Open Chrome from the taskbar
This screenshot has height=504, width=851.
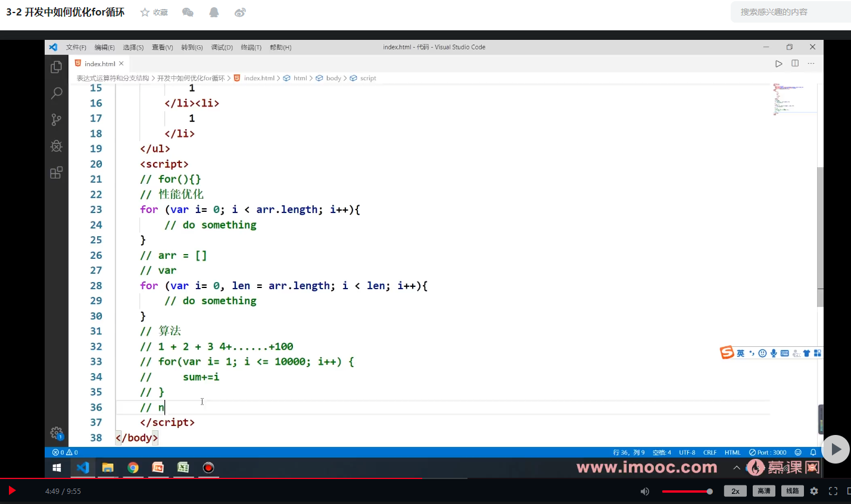(x=133, y=468)
